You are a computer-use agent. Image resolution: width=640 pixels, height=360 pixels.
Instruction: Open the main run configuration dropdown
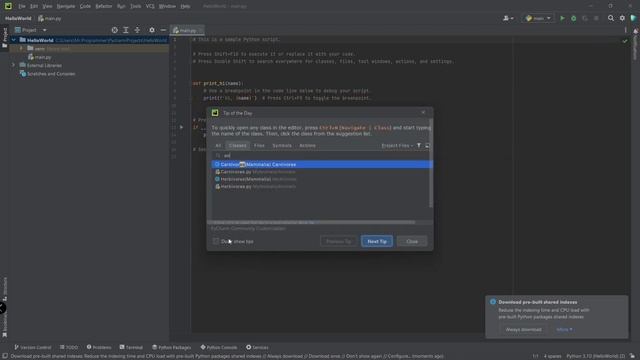[x=538, y=18]
